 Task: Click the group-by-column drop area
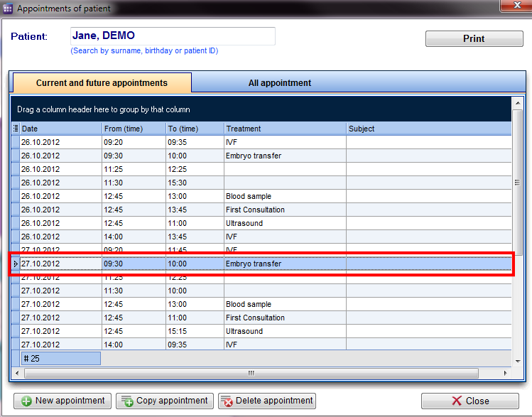[261, 109]
